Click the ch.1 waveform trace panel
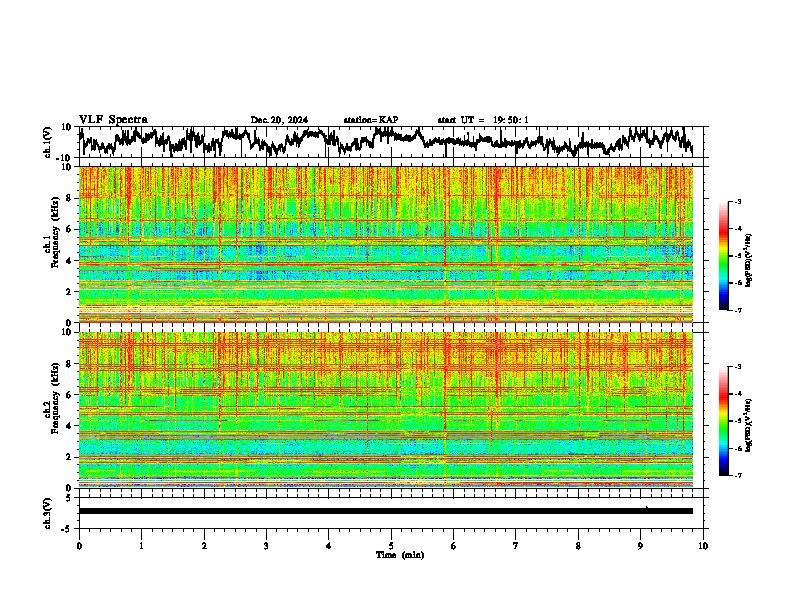This screenshot has width=792, height=612. click(390, 142)
